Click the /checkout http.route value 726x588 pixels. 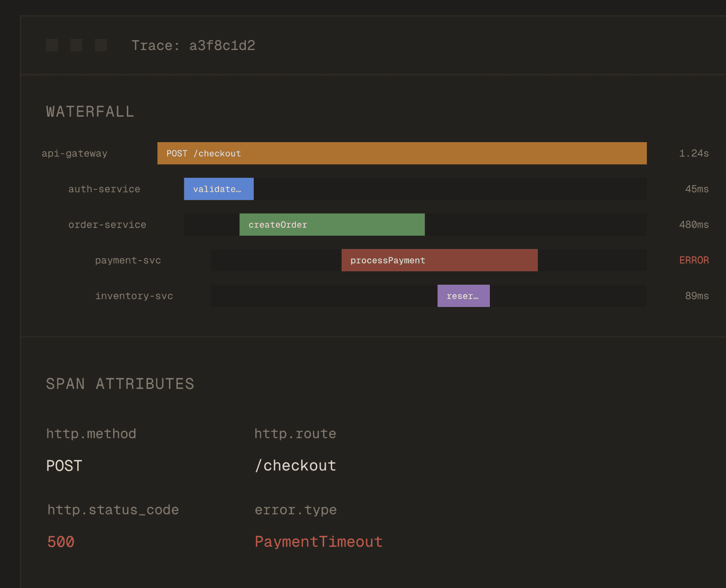(295, 465)
